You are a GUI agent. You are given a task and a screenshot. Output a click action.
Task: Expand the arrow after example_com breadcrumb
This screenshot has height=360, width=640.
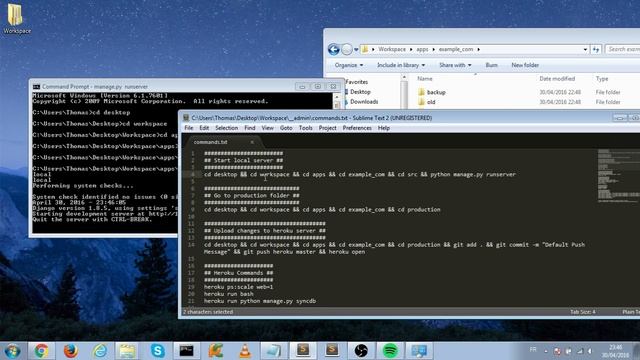(x=478, y=49)
